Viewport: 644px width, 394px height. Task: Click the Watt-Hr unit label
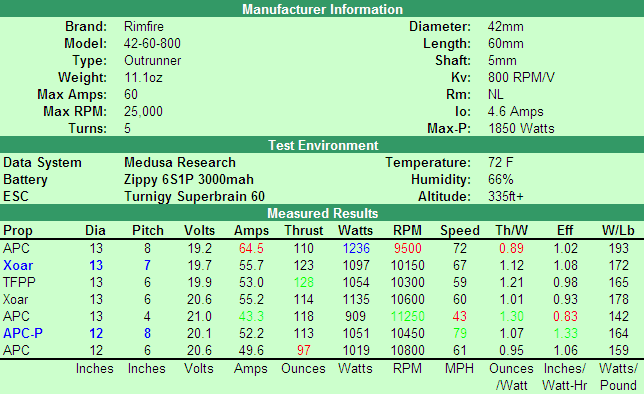[x=565, y=385]
